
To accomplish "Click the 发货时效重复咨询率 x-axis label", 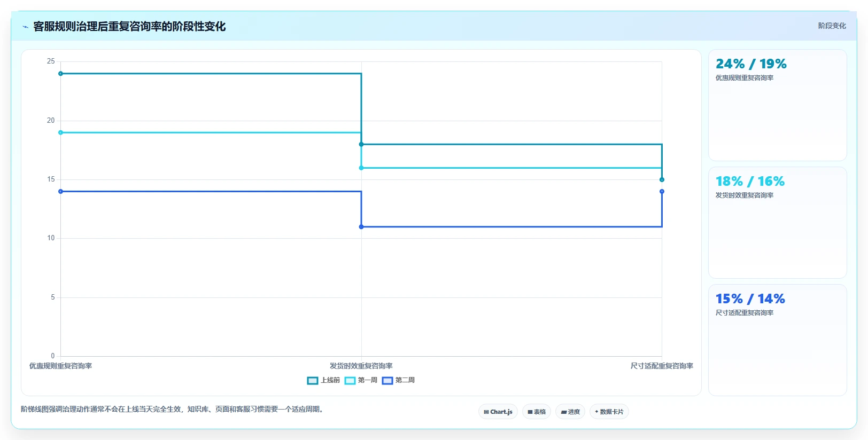I will (361, 366).
